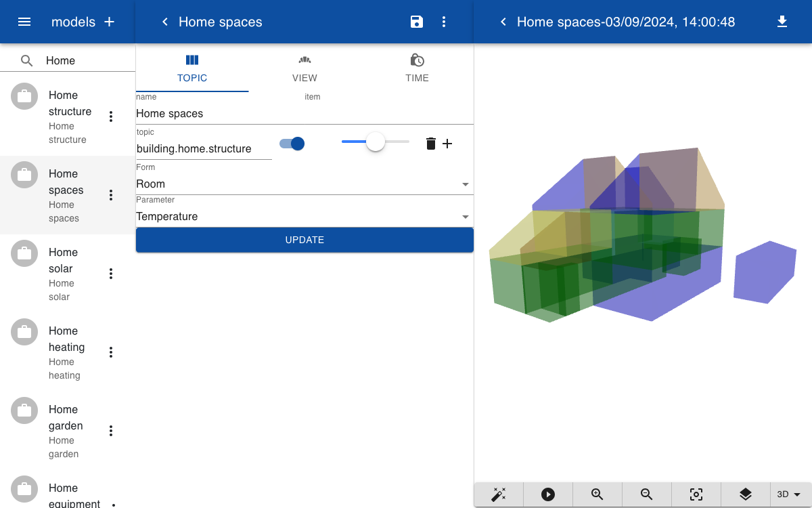
Task: Click the UPDATE button
Action: pyautogui.click(x=304, y=240)
